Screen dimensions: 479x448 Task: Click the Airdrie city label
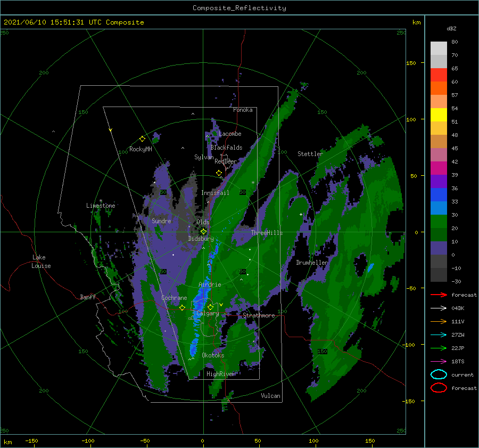coord(210,284)
